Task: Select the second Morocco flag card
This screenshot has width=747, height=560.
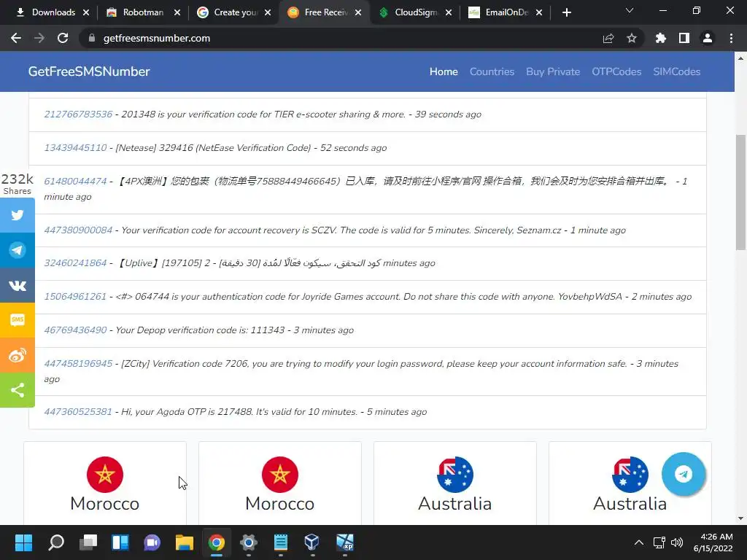Action: (x=279, y=484)
